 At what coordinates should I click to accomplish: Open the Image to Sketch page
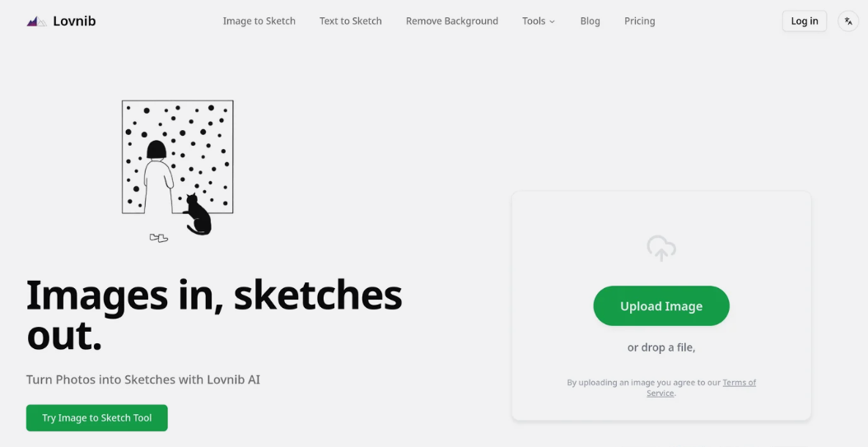pyautogui.click(x=259, y=21)
